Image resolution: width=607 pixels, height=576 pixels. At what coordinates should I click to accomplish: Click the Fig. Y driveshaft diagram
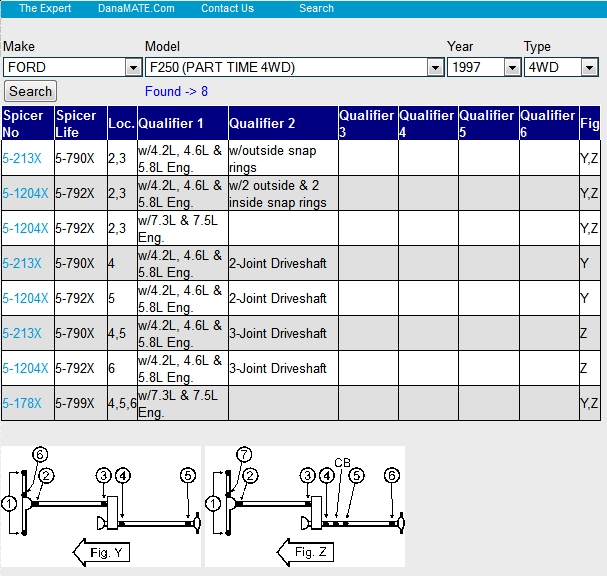pyautogui.click(x=101, y=506)
